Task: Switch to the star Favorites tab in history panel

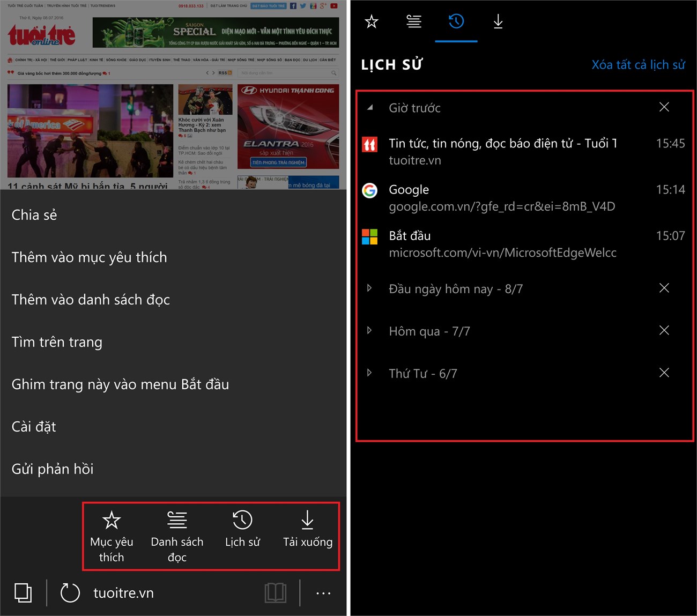Action: tap(372, 21)
